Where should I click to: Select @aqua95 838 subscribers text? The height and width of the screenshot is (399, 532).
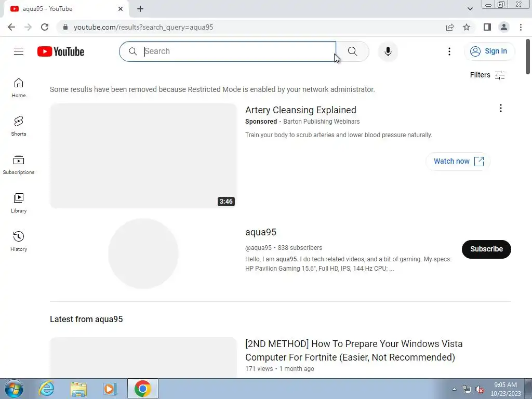pos(284,248)
